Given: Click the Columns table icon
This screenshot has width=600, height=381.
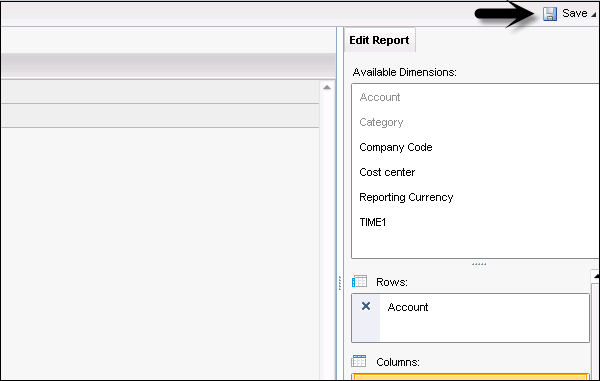Looking at the screenshot, I should pos(359,361).
